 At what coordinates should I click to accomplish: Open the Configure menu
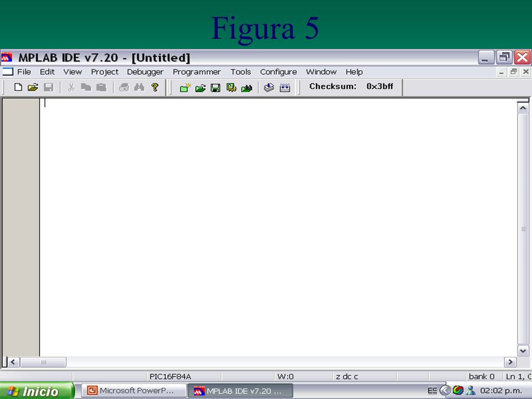coord(279,72)
